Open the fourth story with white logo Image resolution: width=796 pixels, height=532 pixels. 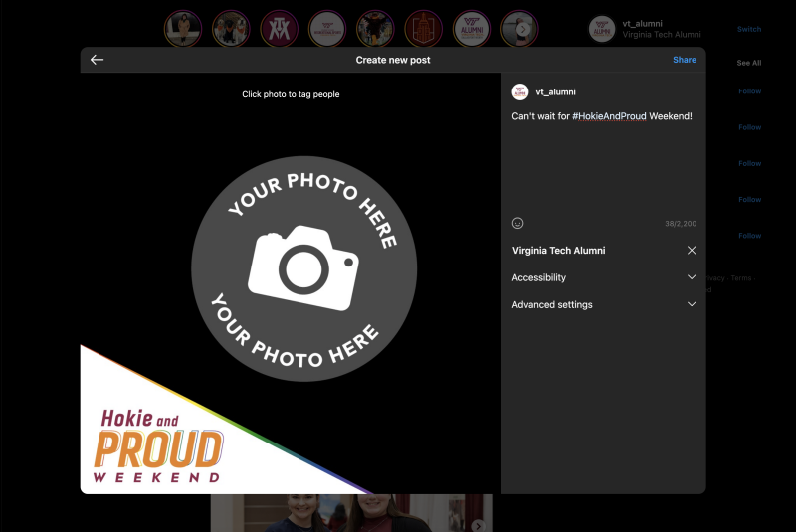pyautogui.click(x=327, y=29)
